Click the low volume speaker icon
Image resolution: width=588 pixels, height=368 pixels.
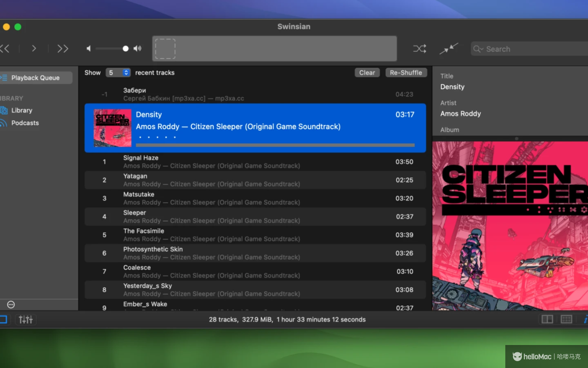point(89,49)
